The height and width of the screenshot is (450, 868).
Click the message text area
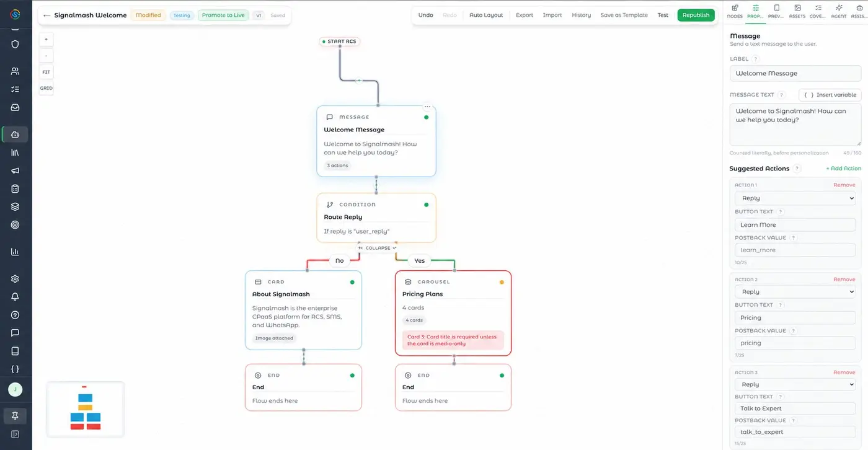pyautogui.click(x=795, y=125)
